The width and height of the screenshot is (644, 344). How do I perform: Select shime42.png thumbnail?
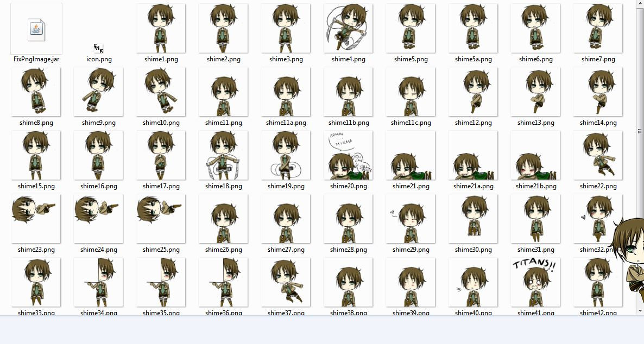[x=598, y=283]
